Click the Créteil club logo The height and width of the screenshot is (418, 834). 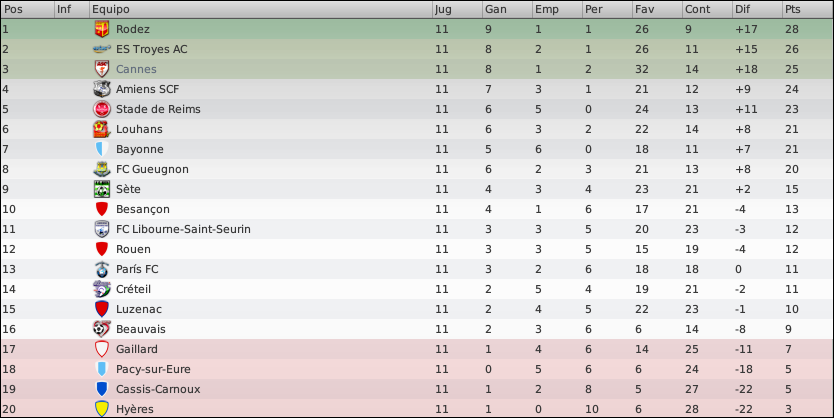click(x=102, y=289)
